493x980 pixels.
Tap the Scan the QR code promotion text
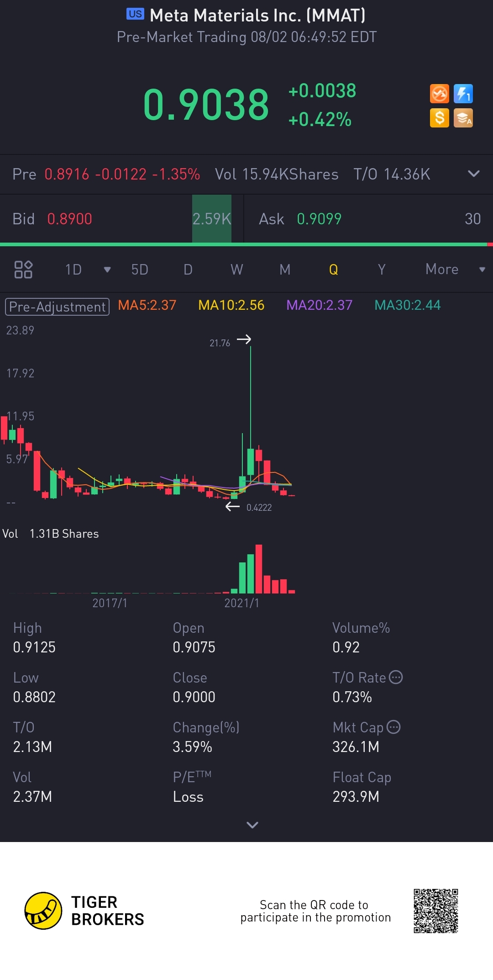(x=315, y=911)
